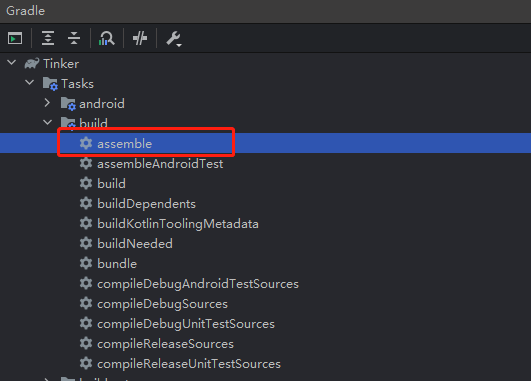Click the gear icon beside buildDependents
Image resolution: width=531 pixels, height=381 pixels.
[86, 204]
